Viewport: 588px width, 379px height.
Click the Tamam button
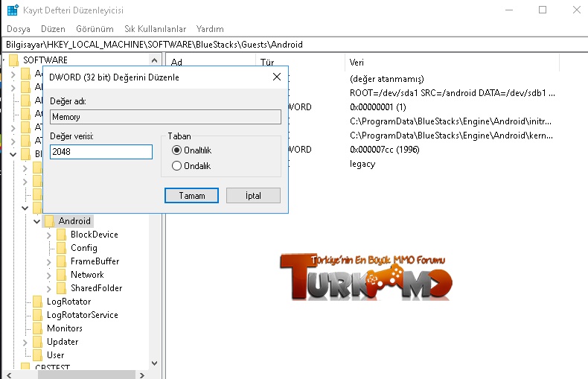click(x=191, y=195)
